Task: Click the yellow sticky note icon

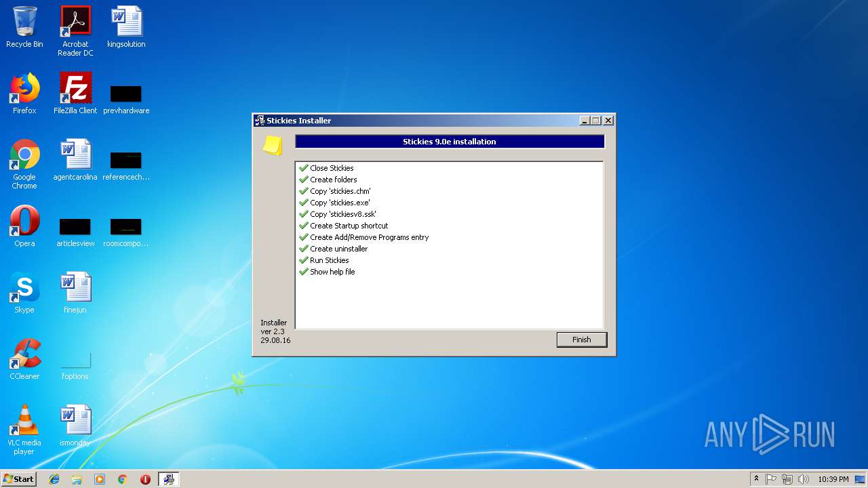Action: point(273,145)
